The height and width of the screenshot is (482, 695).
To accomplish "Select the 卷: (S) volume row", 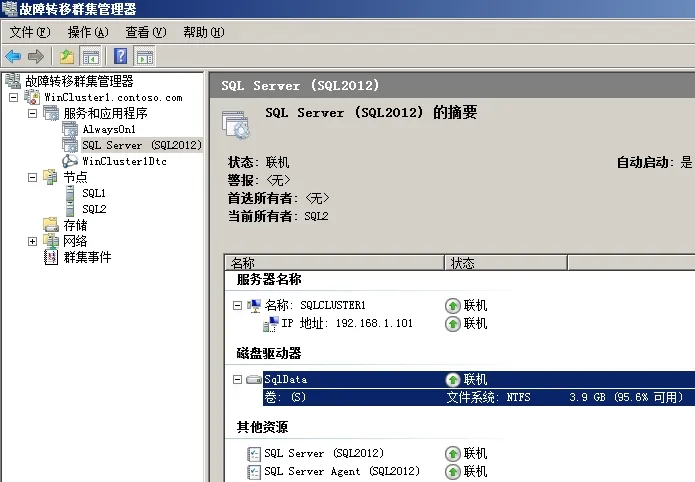I will [479, 397].
